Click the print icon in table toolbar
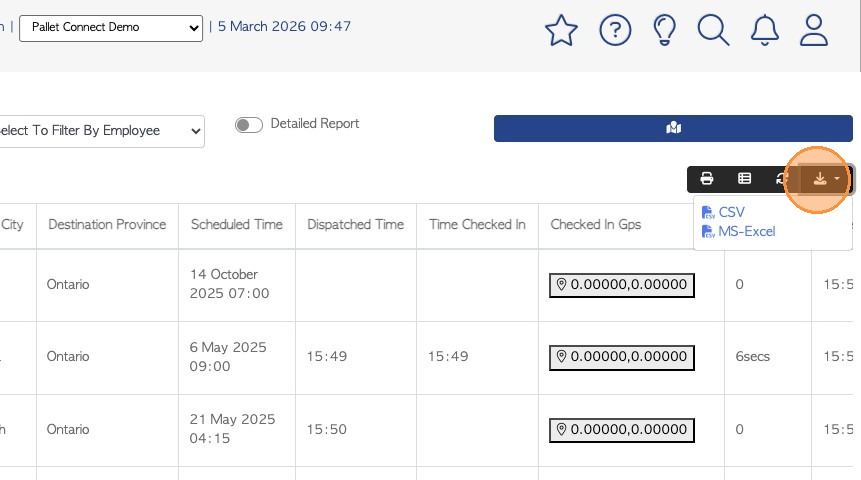The height and width of the screenshot is (480, 861). (x=707, y=179)
